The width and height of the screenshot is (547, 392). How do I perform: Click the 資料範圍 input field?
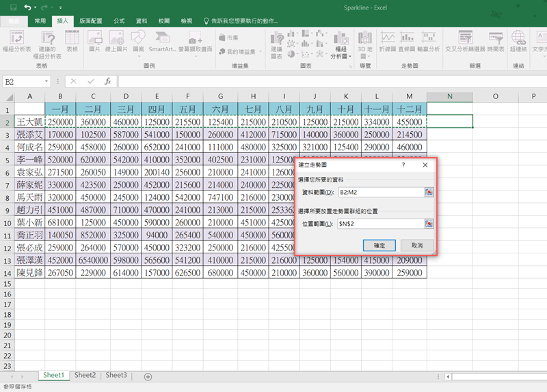pos(380,193)
